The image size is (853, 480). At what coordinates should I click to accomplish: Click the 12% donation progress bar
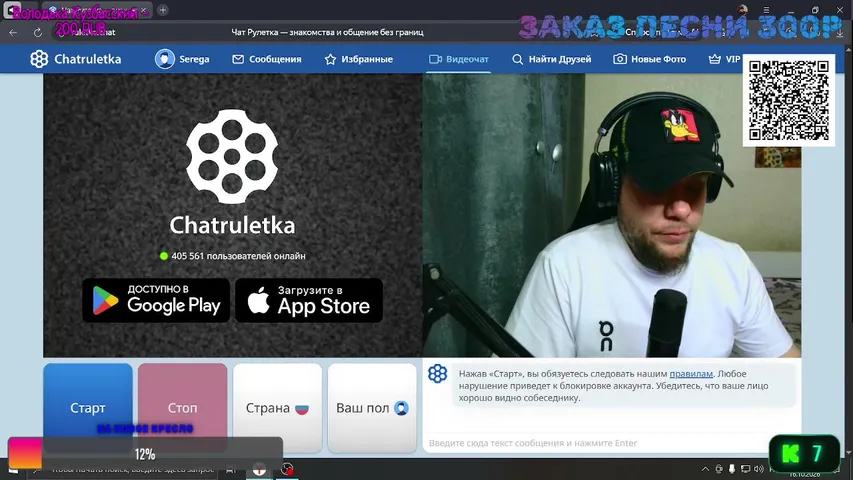(x=145, y=454)
